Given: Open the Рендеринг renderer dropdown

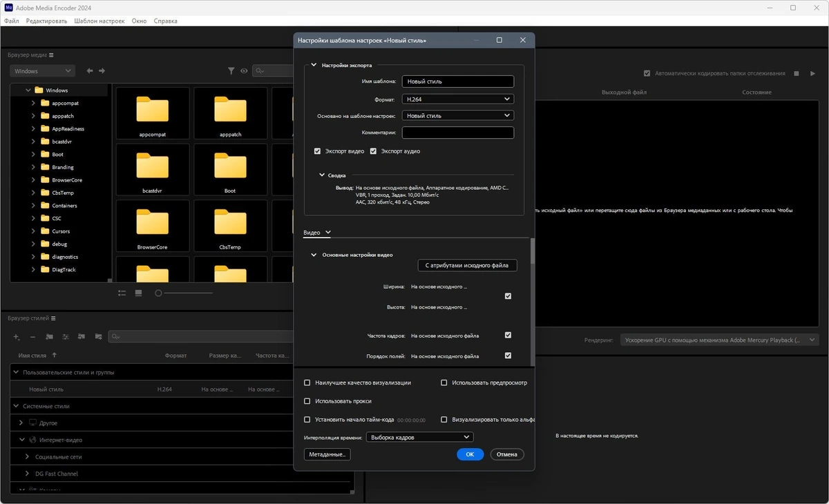Looking at the screenshot, I should tap(718, 340).
